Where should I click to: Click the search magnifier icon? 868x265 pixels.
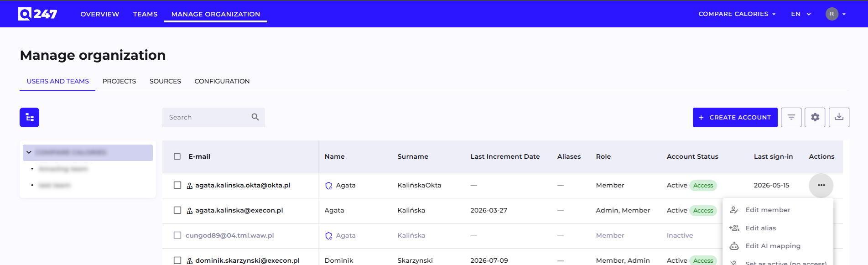255,117
